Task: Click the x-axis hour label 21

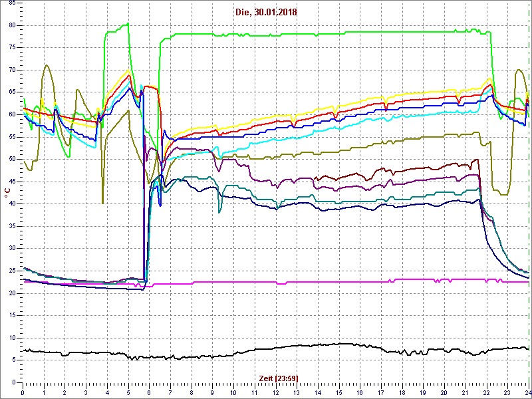Action: click(465, 392)
